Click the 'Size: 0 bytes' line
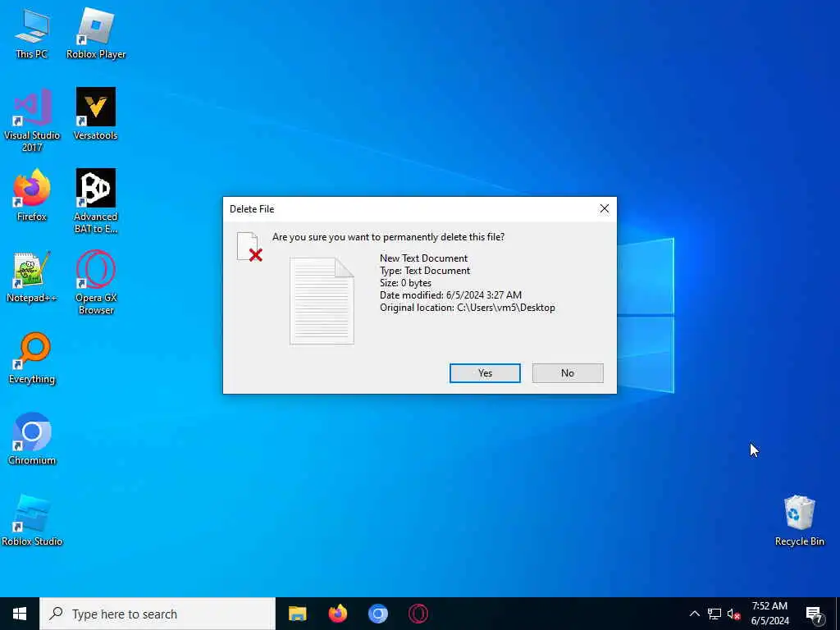 [x=405, y=283]
